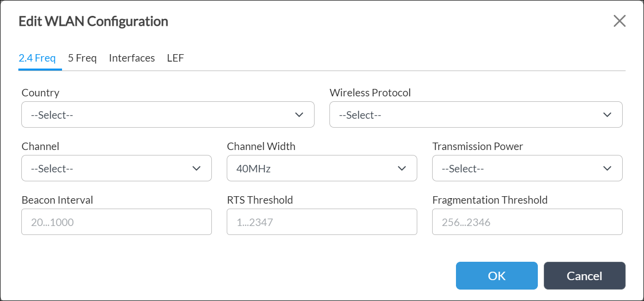This screenshot has width=644, height=301.
Task: Open the Transmission Power dropdown
Action: (x=527, y=168)
